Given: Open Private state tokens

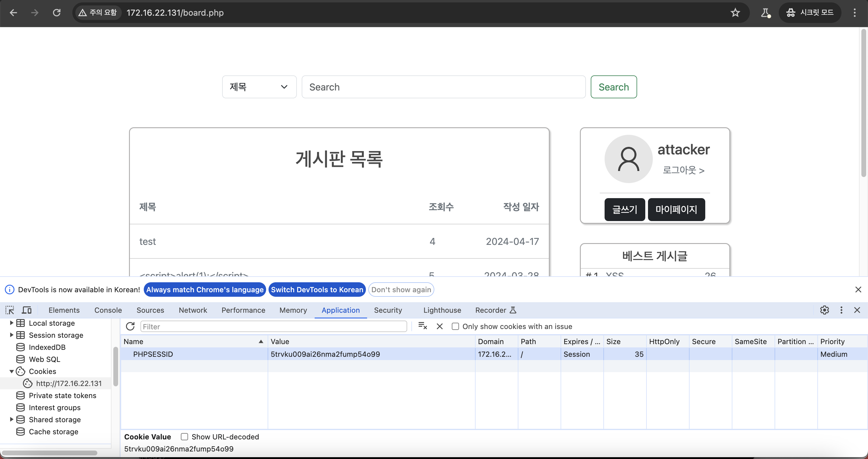Looking at the screenshot, I should coord(62,395).
